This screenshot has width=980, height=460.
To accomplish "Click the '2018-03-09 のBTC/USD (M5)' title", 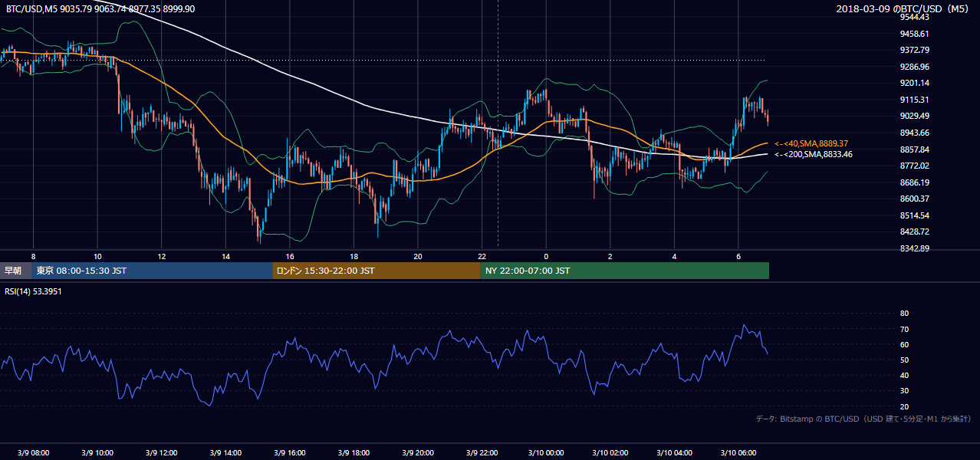I will (904, 8).
